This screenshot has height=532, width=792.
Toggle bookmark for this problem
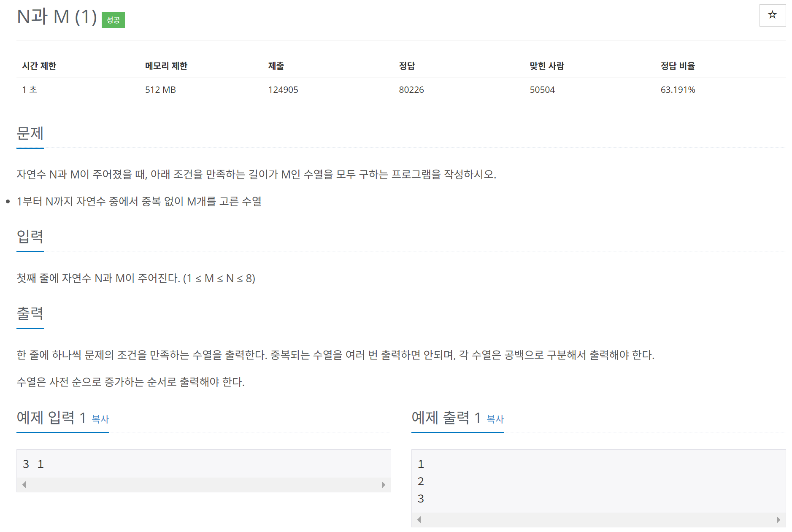(772, 15)
